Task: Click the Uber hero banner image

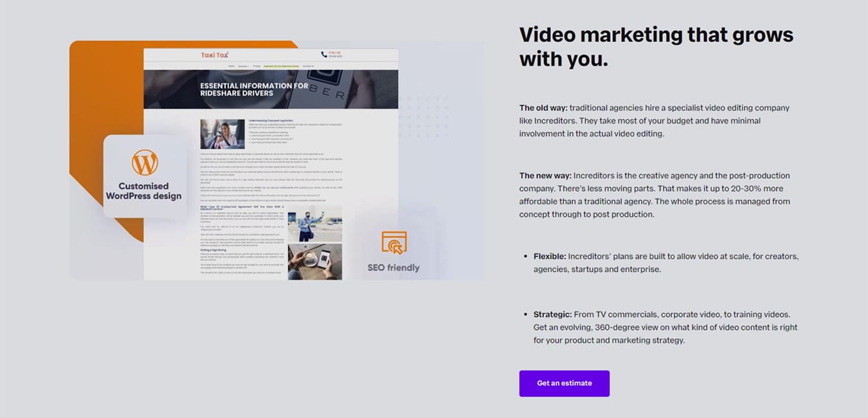Action: [271, 89]
